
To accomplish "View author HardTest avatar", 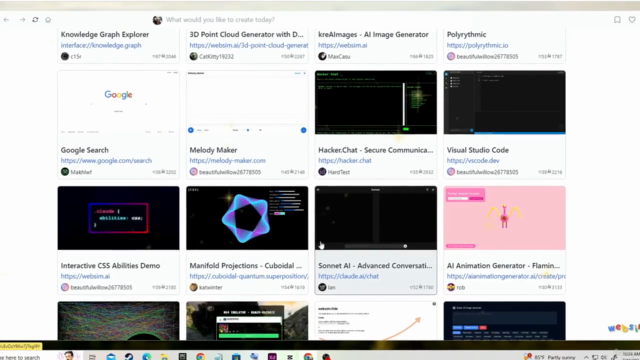I will click(x=322, y=172).
